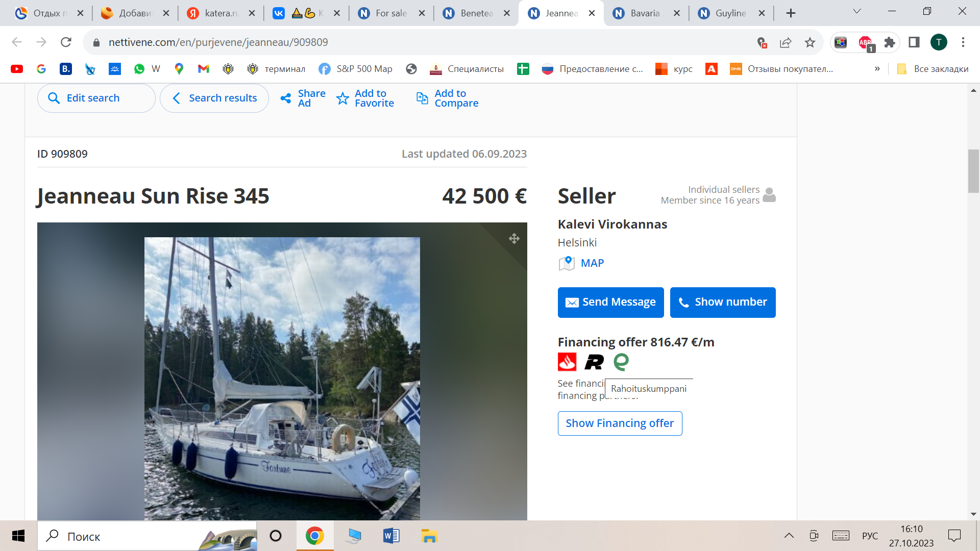The height and width of the screenshot is (551, 980).
Task: Click the Jeanneau sailboat photo
Action: click(282, 378)
